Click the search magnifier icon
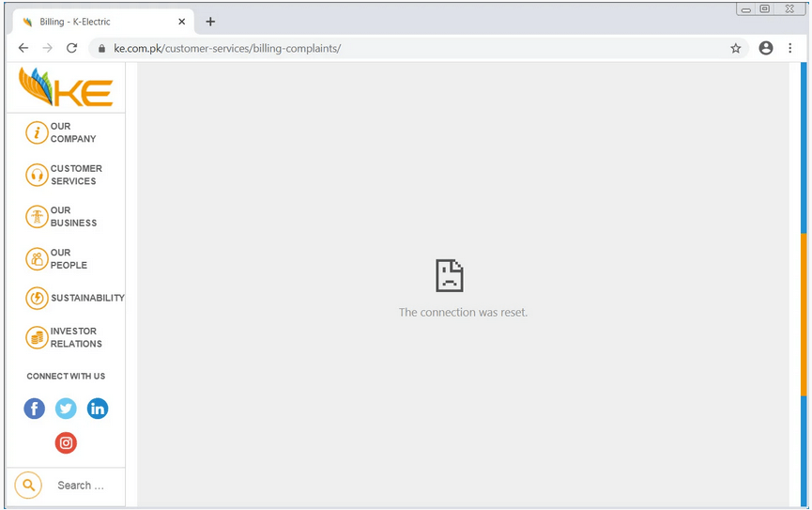The image size is (812, 510). coord(29,486)
